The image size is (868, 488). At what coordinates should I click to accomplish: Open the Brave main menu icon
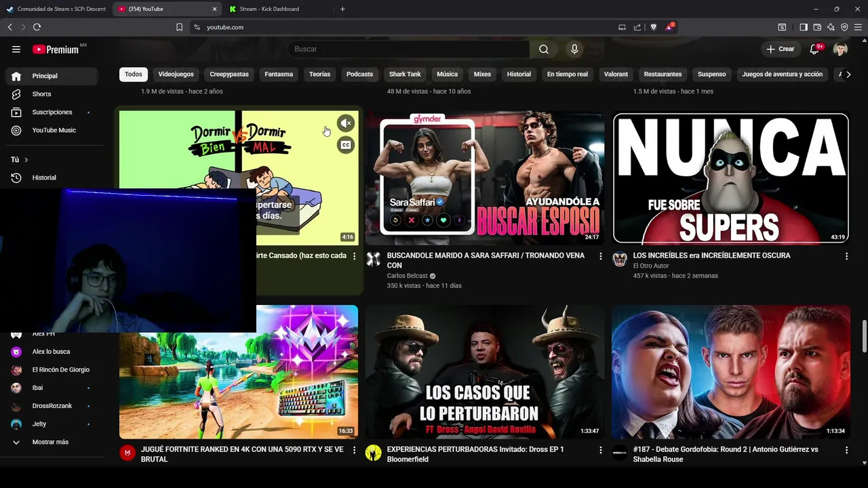pos(858,27)
